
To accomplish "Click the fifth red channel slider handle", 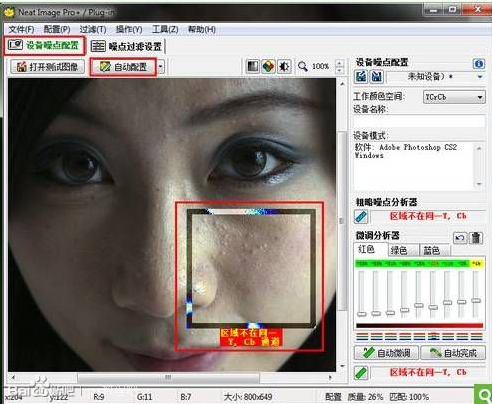I will (419, 305).
